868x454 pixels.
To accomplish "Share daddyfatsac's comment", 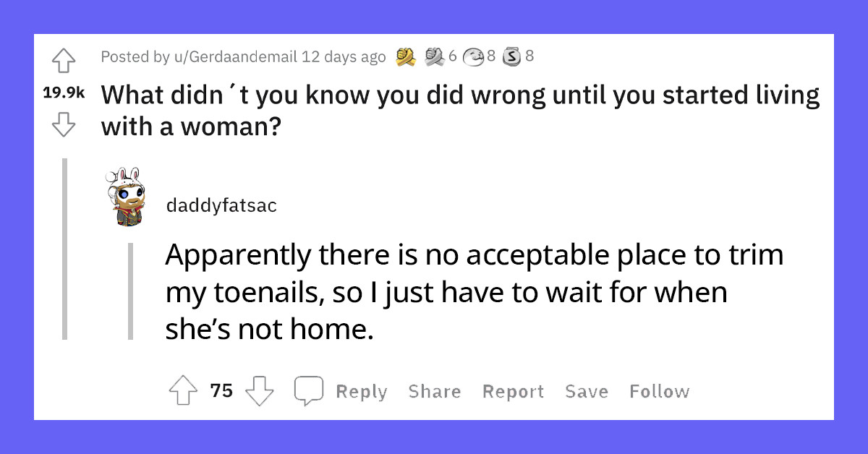I will 434,391.
